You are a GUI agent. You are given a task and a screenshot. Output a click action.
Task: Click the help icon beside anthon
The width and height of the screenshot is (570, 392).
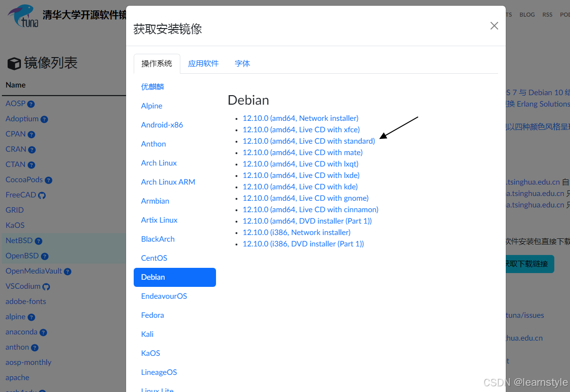pyautogui.click(x=35, y=348)
